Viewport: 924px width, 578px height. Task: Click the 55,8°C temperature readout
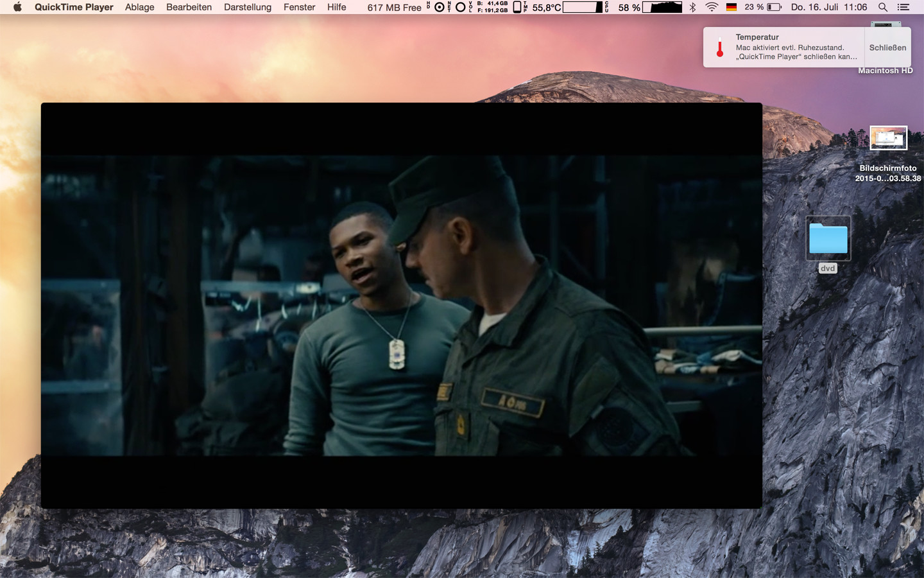point(546,8)
